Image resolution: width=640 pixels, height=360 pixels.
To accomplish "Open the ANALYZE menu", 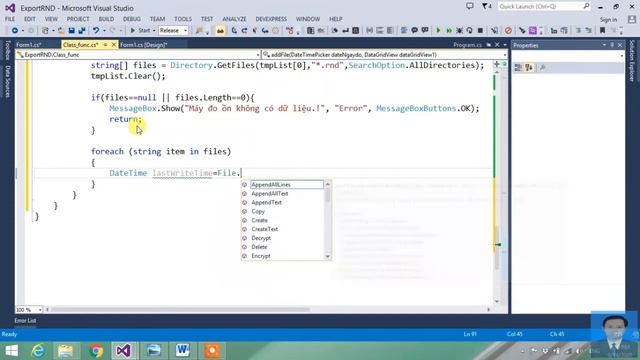I will [x=234, y=19].
